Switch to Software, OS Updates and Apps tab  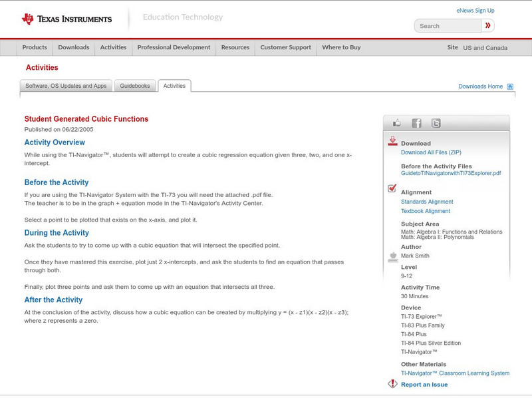click(x=66, y=86)
